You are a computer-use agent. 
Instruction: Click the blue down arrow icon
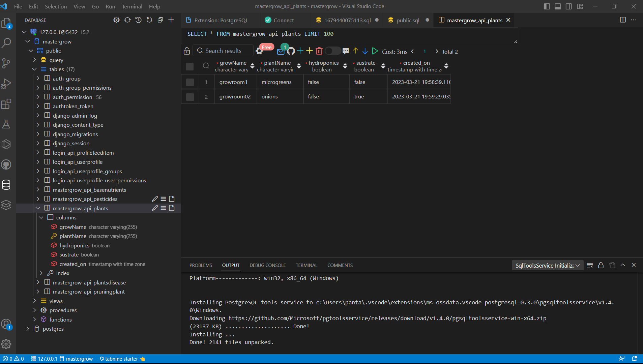pos(365,51)
